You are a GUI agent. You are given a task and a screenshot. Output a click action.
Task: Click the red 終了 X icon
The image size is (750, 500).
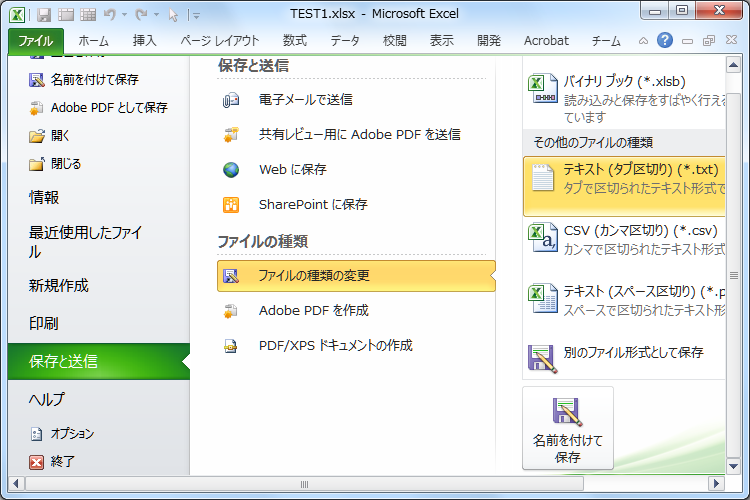(36, 462)
